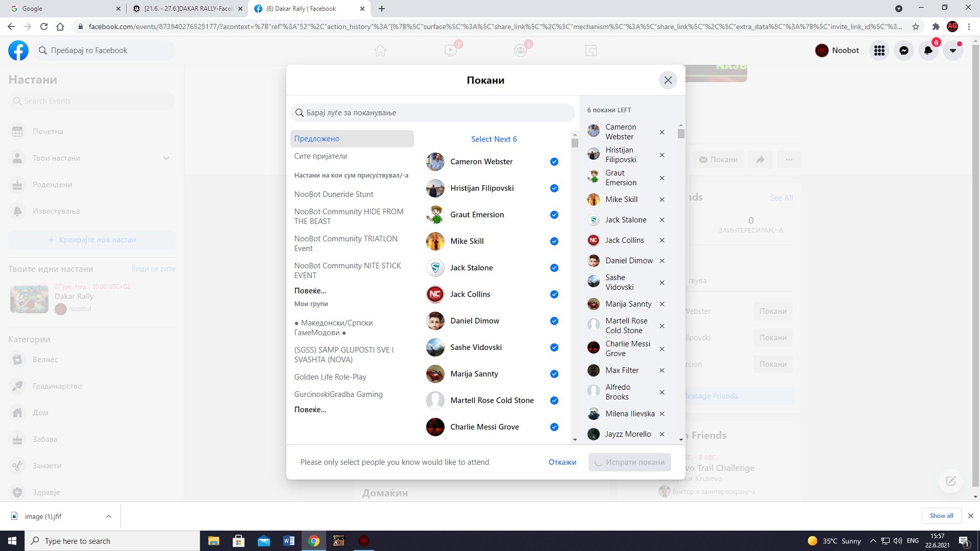Uncheck Cameron Webster in suggested list
This screenshot has height=551, width=980.
pos(554,162)
